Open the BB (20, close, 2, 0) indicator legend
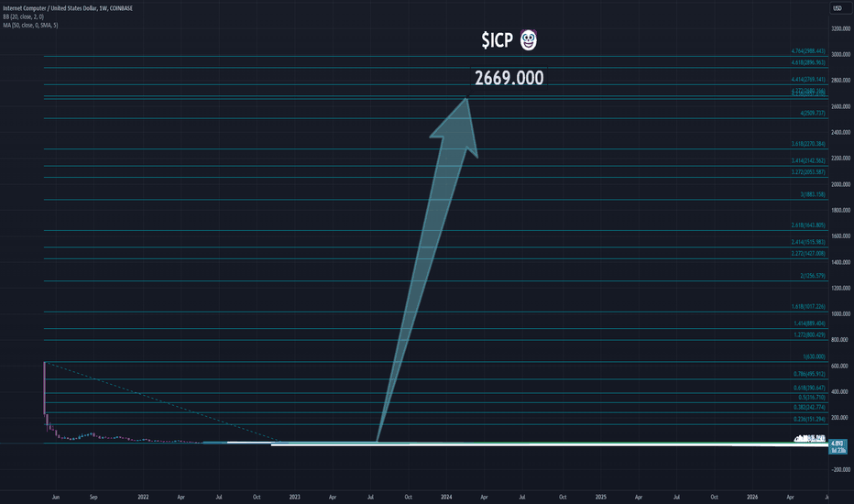 pos(24,16)
